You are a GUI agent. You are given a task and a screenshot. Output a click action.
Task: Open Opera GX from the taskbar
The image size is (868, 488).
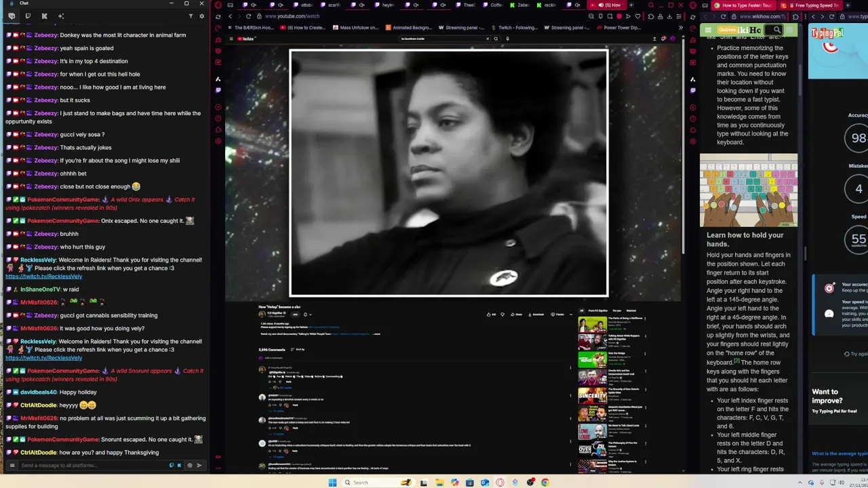tap(500, 483)
